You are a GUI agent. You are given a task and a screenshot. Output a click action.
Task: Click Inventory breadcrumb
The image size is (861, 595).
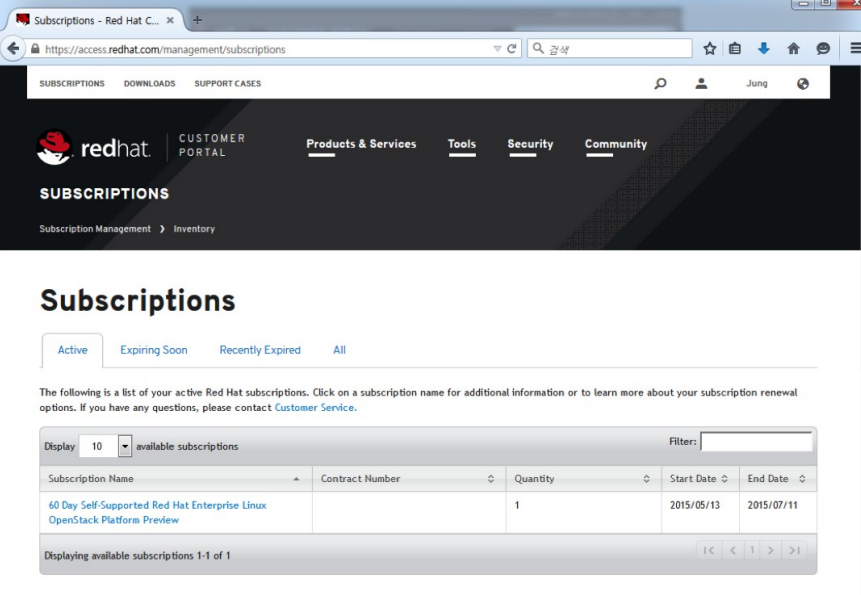[194, 229]
